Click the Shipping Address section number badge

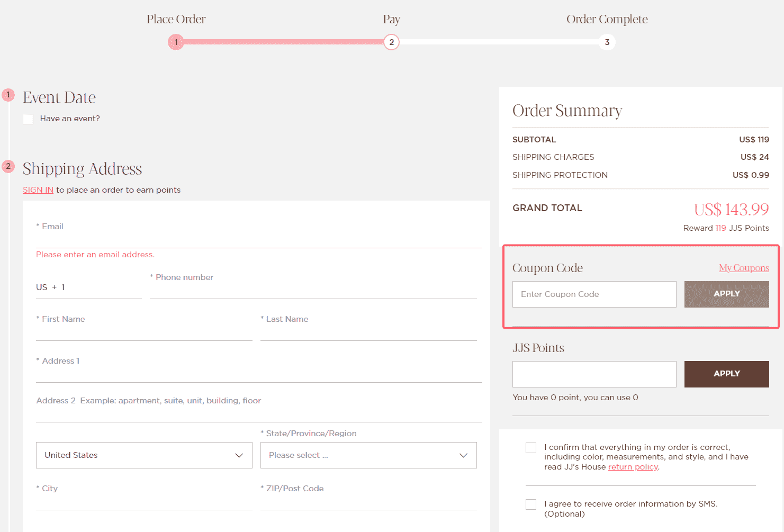pos(8,166)
